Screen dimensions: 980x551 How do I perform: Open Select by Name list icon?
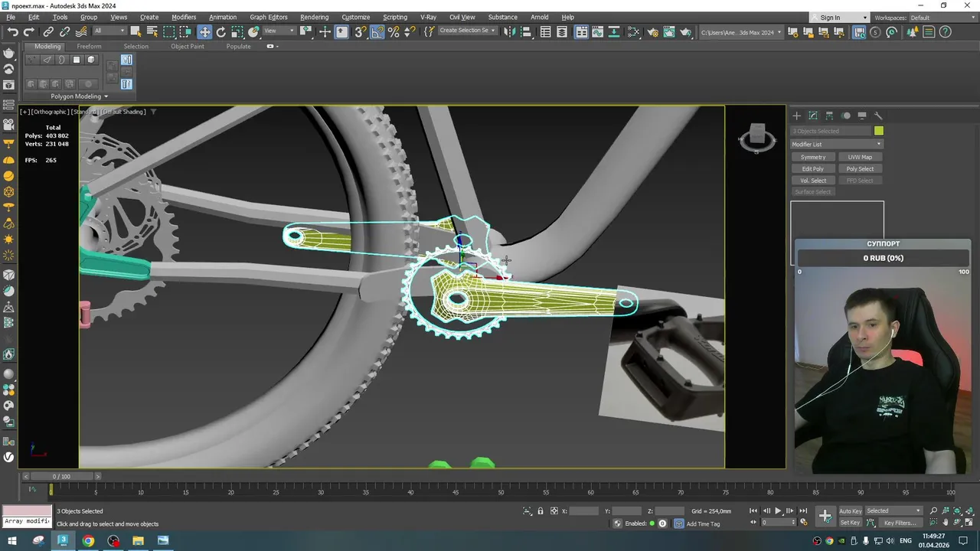tap(152, 31)
